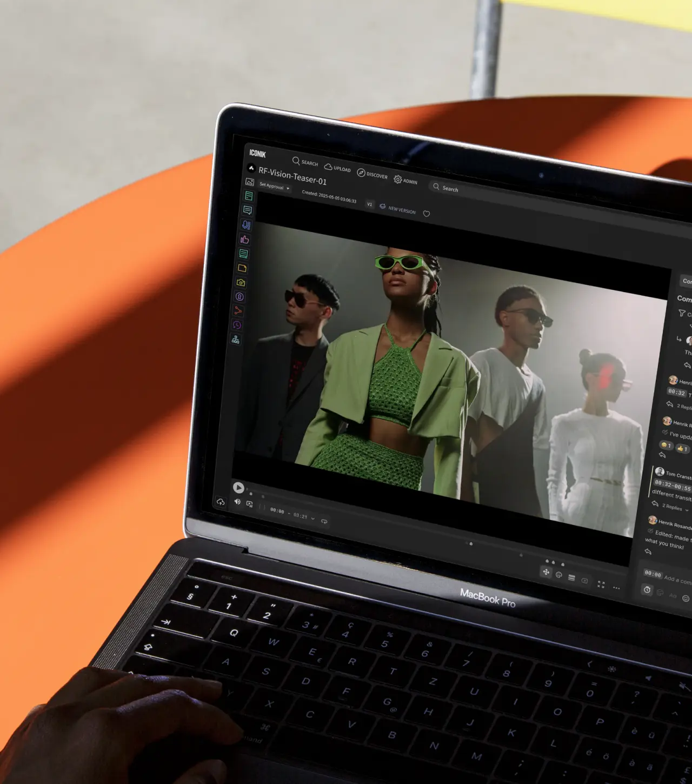Open the yellow folder collections sidebar icon
This screenshot has height=784, width=692.
[x=242, y=268]
